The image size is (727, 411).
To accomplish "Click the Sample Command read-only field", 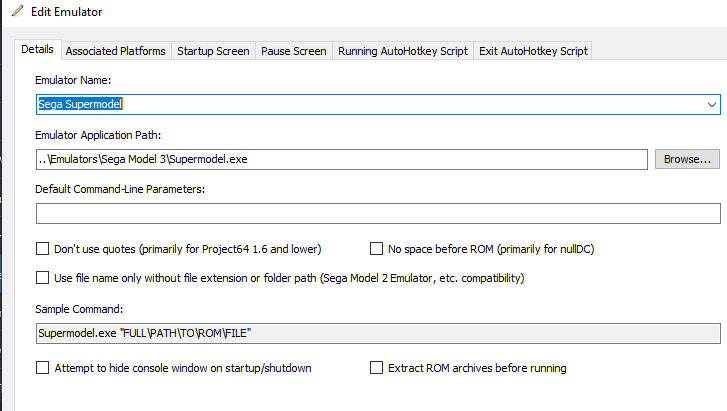I will tap(378, 334).
